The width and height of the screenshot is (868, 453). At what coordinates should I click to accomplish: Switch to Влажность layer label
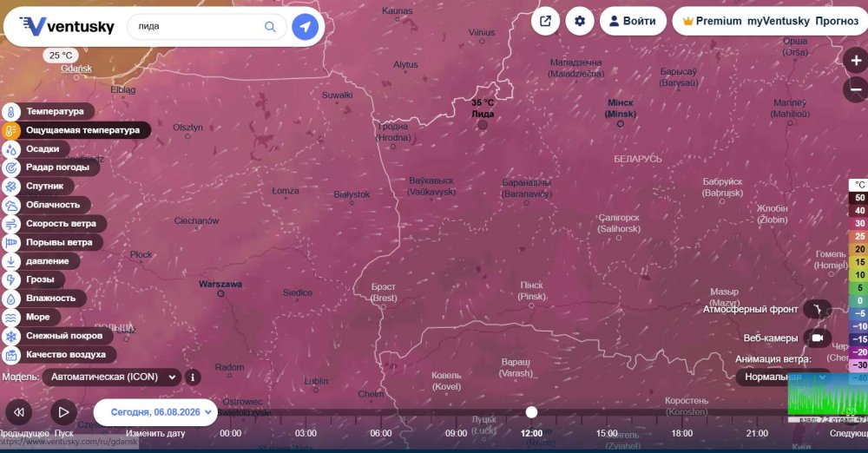50,298
